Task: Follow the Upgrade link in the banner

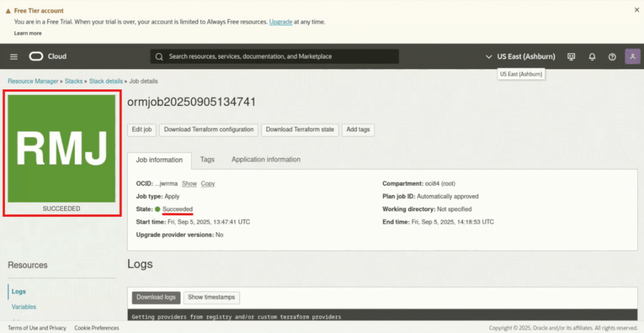Action: [280, 22]
